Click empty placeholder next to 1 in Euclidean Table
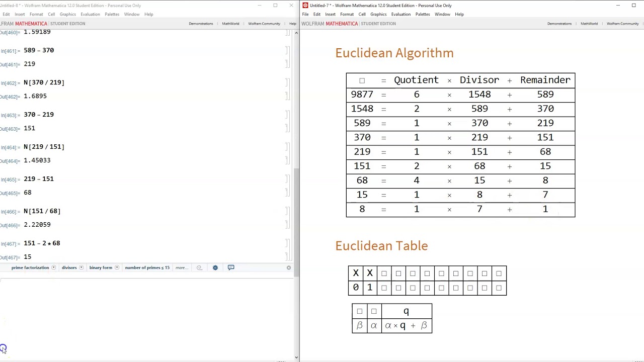This screenshot has height=362, width=644. pyautogui.click(x=384, y=288)
